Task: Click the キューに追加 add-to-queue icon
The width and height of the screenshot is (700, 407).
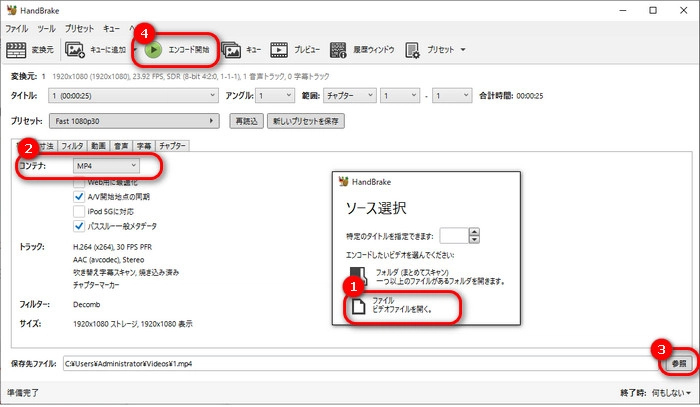Action: (75, 50)
